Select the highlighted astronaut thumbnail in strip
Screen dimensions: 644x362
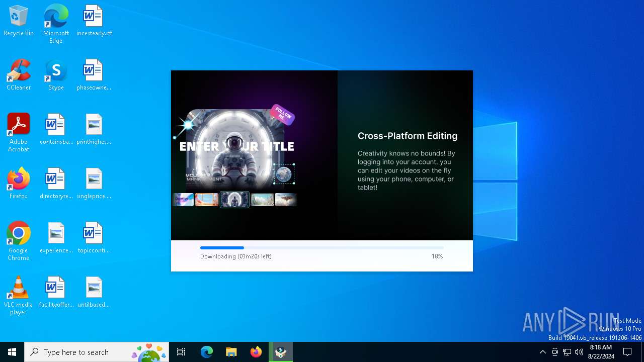point(234,200)
